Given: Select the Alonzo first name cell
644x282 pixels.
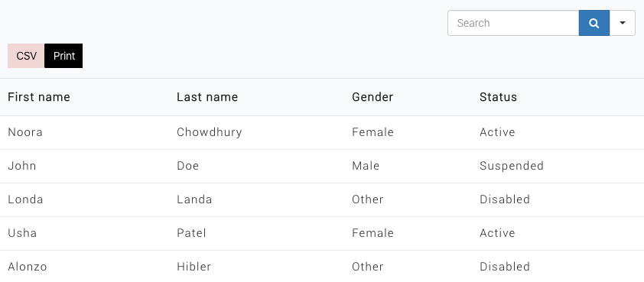Looking at the screenshot, I should coord(28,267).
